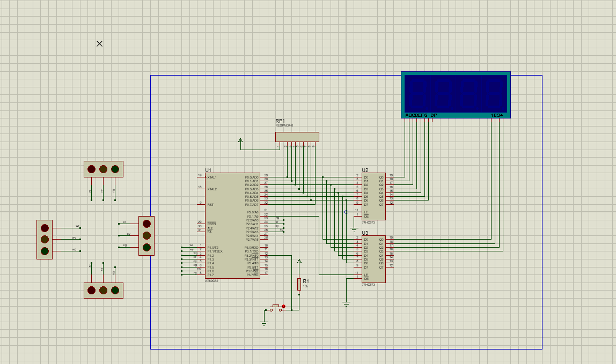Click the PSEN pin label on U1

211,224
